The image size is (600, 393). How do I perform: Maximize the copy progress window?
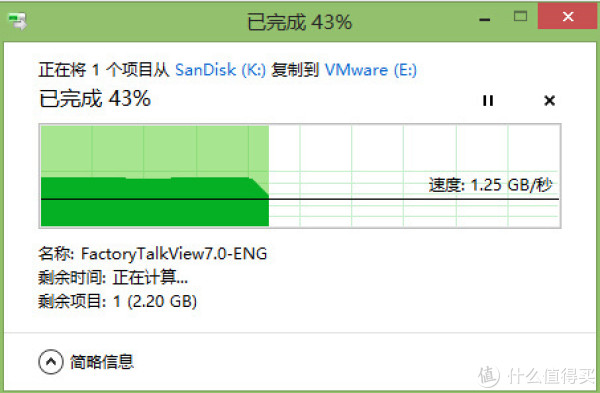point(520,16)
